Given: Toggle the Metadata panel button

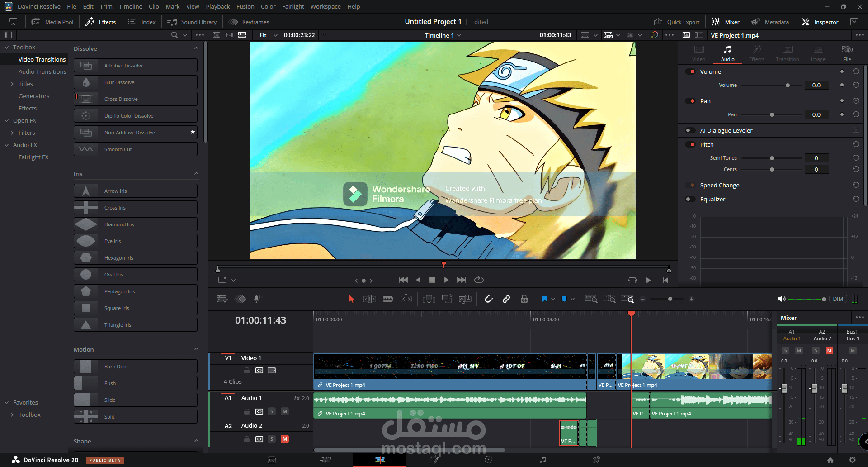Looking at the screenshot, I should click(x=770, y=22).
